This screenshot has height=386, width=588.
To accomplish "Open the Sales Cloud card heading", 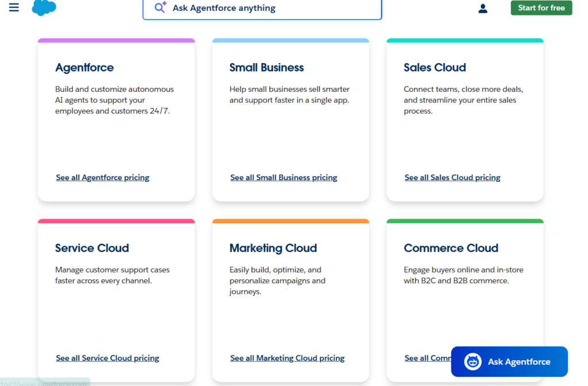I will pyautogui.click(x=435, y=67).
